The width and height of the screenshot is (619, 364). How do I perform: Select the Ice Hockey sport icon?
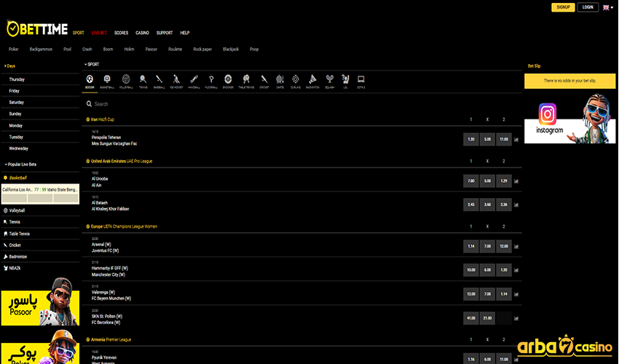pos(176,80)
